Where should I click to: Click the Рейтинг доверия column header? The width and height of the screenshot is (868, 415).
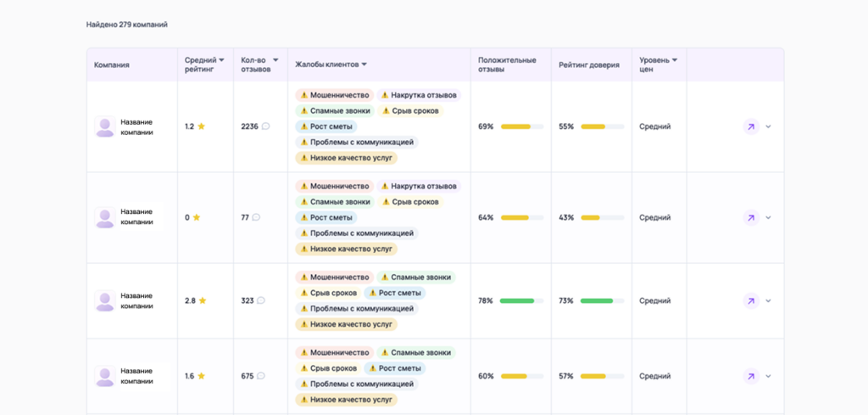(588, 64)
